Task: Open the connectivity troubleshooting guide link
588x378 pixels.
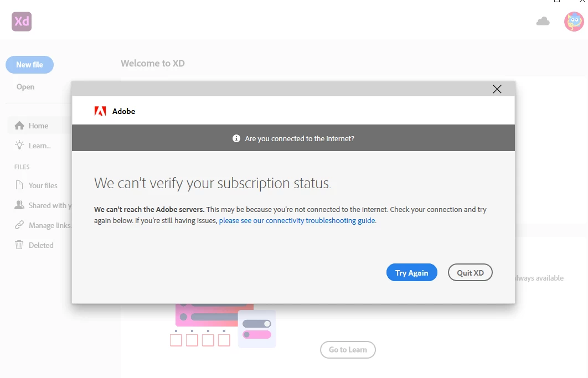Action: [x=297, y=220]
